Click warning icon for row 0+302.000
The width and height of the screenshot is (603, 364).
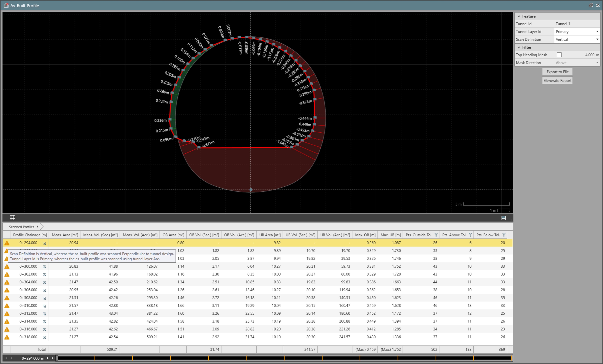[x=7, y=274]
